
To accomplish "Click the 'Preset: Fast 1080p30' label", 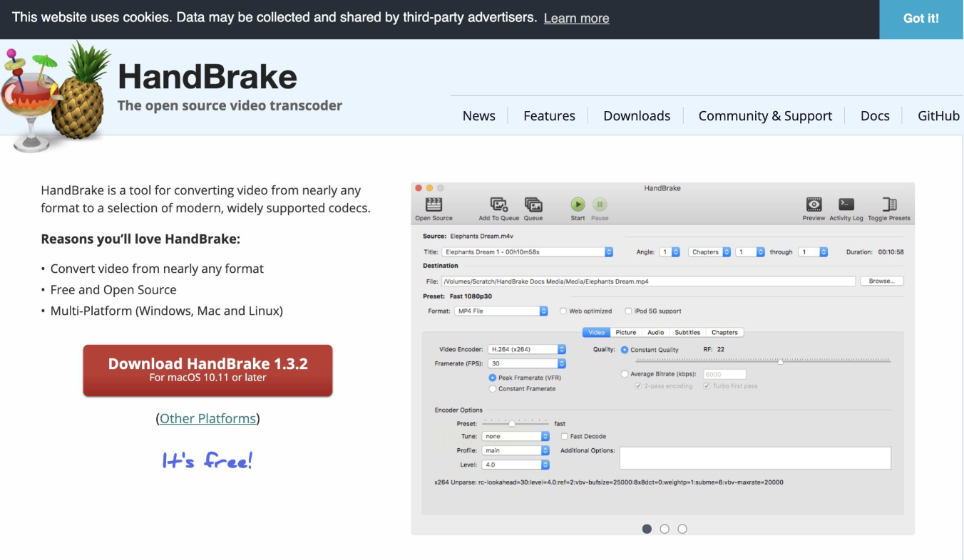I will pyautogui.click(x=457, y=296).
